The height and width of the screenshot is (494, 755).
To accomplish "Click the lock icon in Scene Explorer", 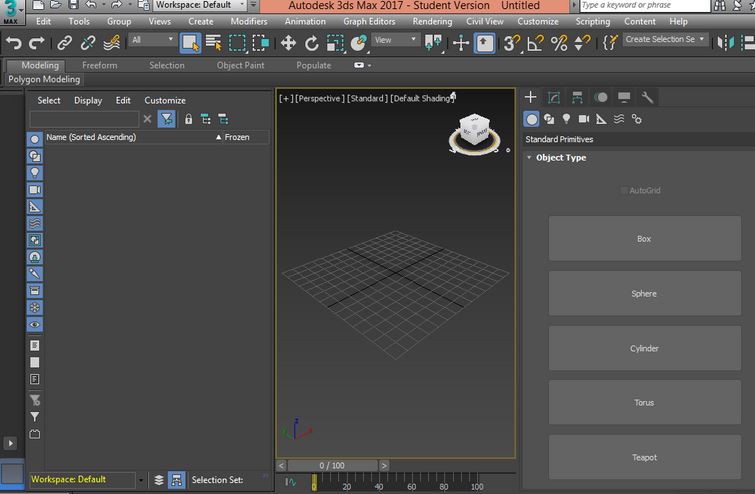I will coord(188,119).
